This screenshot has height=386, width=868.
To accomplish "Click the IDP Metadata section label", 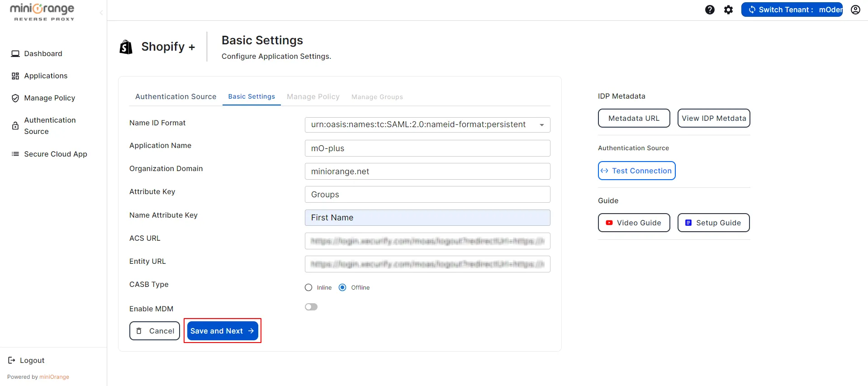I will pyautogui.click(x=621, y=96).
